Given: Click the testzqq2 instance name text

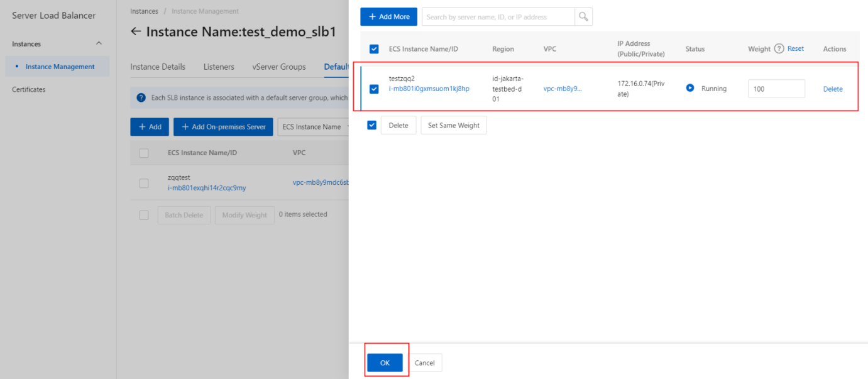Looking at the screenshot, I should tap(402, 79).
